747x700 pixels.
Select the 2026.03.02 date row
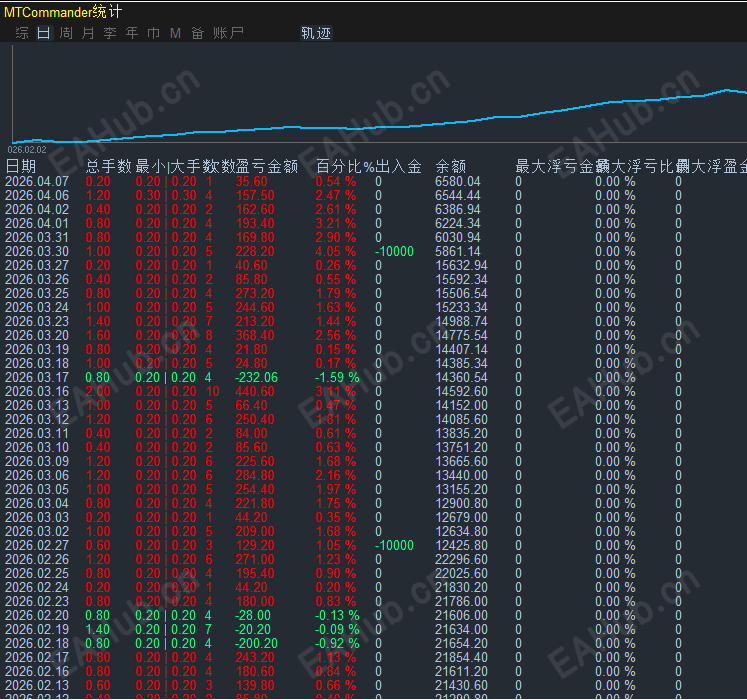[37, 531]
